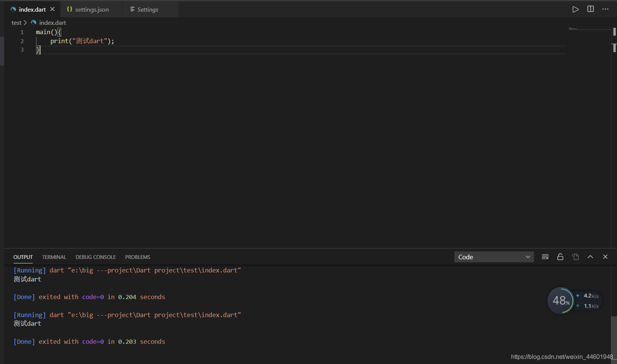Click line number 1 in gutter
Viewport: 617px width, 364px height.
point(22,32)
